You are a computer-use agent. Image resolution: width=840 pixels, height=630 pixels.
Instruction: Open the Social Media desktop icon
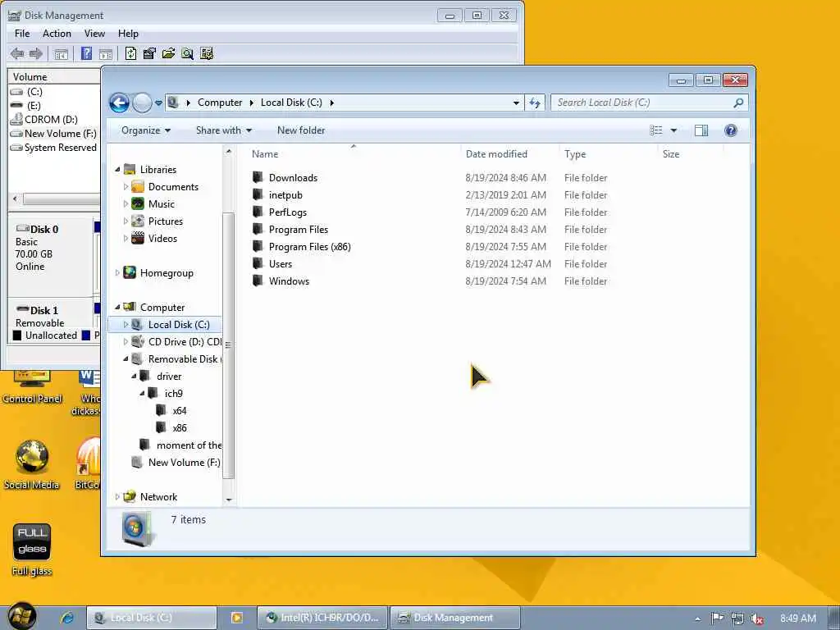32,465
